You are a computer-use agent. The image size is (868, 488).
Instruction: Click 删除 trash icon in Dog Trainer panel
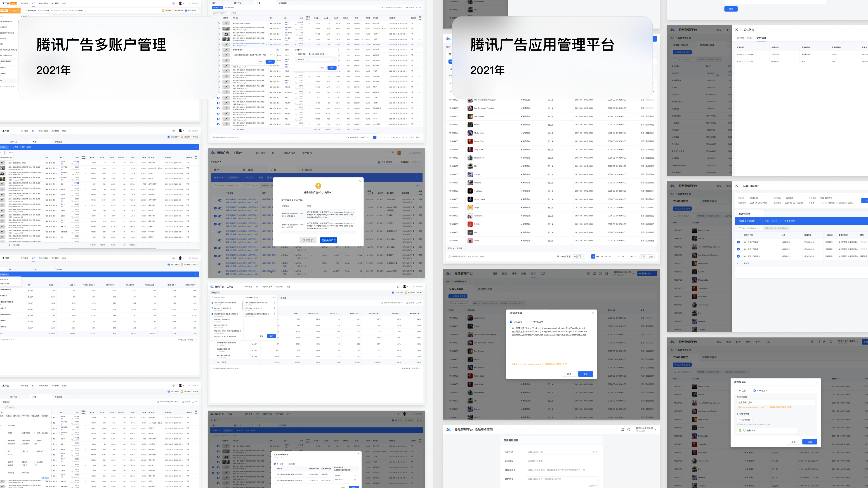pyautogui.click(x=772, y=221)
